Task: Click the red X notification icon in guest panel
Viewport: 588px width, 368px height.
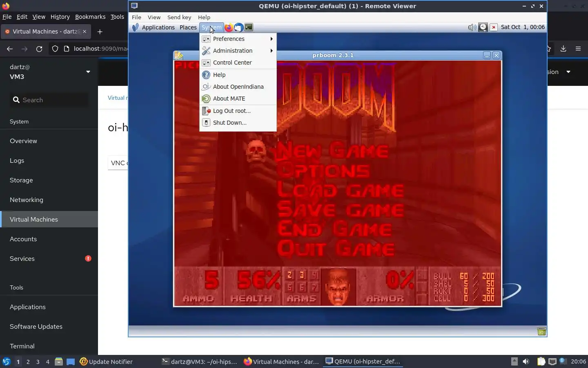Action: (494, 27)
